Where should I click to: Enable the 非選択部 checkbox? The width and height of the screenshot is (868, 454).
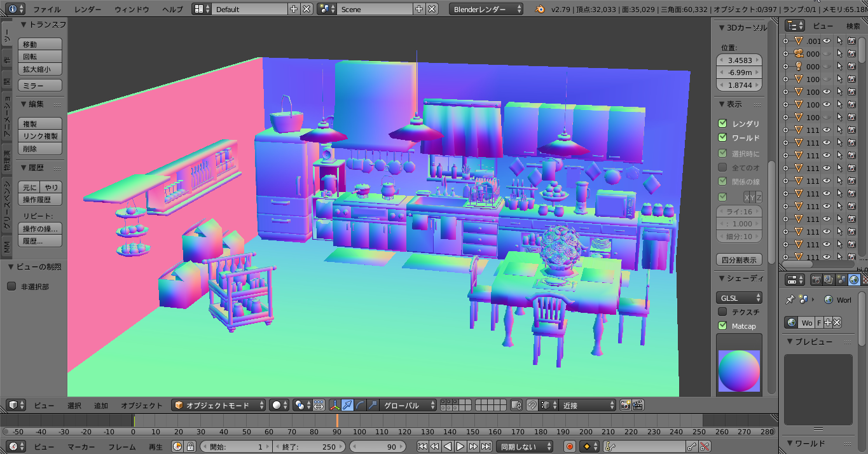pos(11,286)
